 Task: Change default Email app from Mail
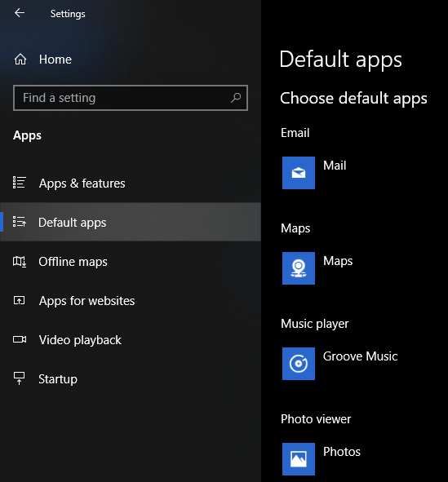335,166
